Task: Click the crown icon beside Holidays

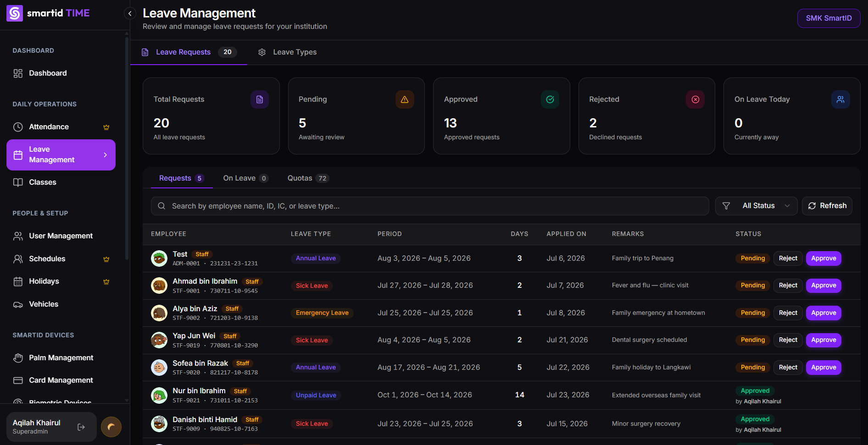Action: click(106, 282)
